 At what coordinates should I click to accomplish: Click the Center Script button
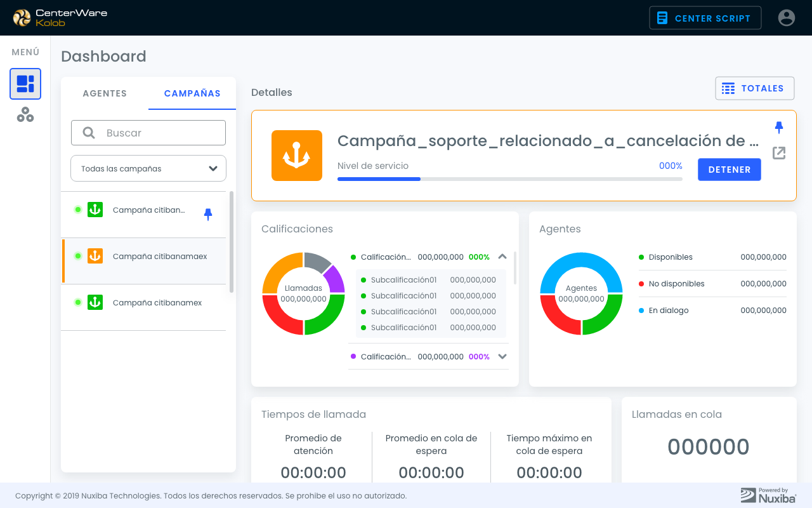click(x=705, y=18)
